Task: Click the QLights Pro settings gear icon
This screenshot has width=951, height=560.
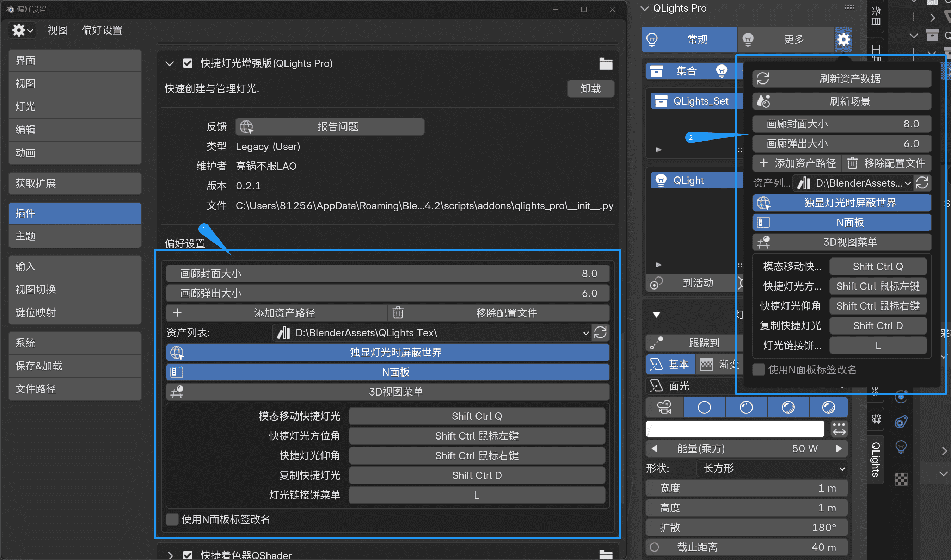Action: 843,39
